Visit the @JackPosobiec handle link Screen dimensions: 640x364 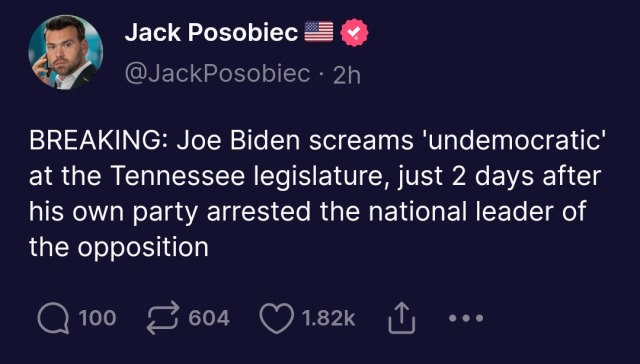[x=217, y=74]
